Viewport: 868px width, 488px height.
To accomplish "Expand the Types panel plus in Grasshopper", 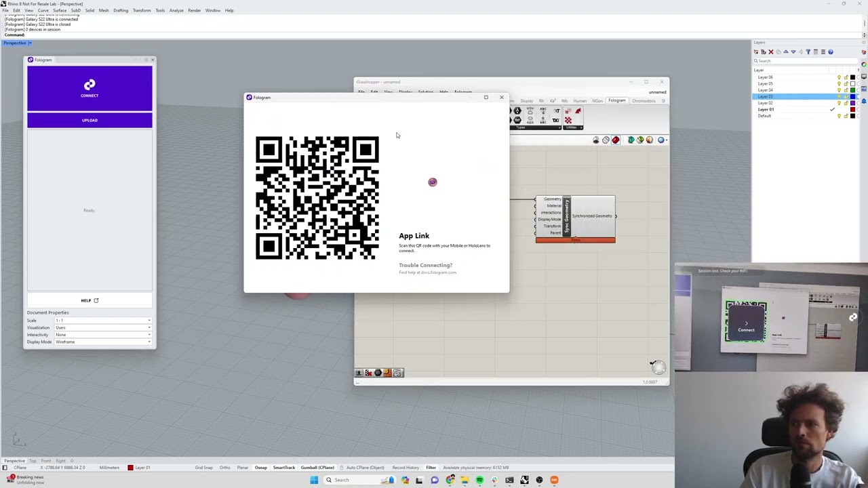I will [559, 127].
